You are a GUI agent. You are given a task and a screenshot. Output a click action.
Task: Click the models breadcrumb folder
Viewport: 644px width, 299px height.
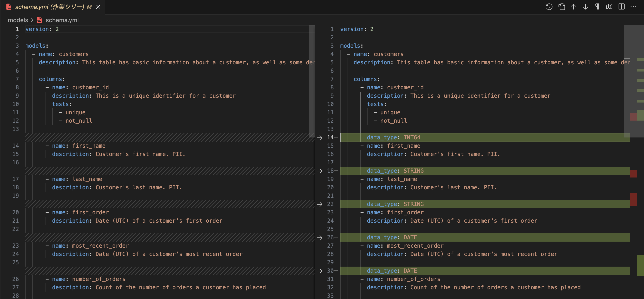[18, 20]
